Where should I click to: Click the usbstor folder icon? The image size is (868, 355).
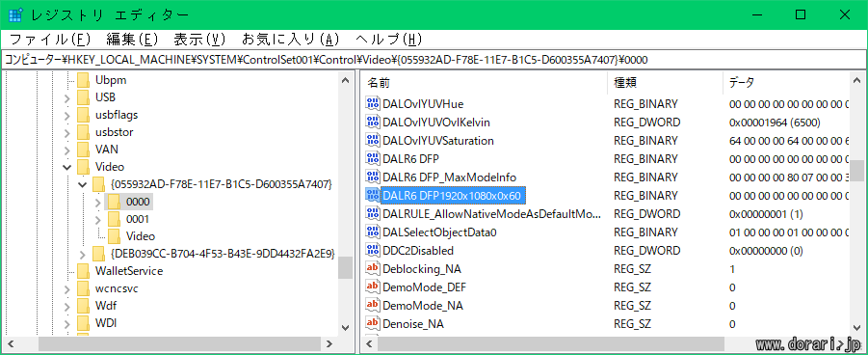pos(83,132)
